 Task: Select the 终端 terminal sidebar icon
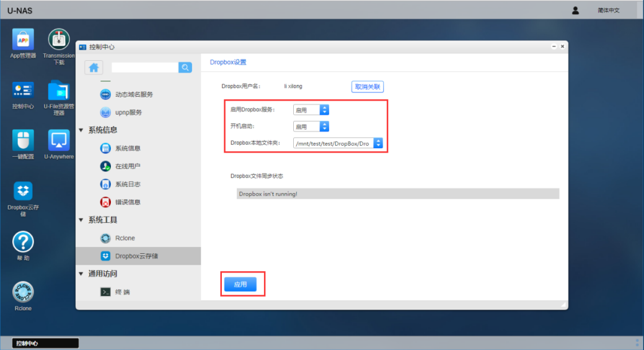click(x=105, y=292)
